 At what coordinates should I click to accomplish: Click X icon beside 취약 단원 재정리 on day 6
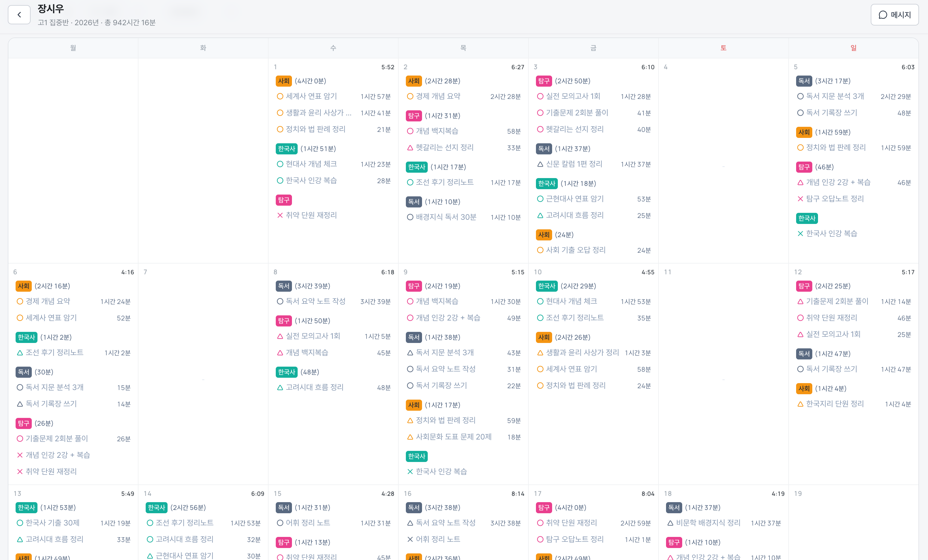(x=19, y=472)
